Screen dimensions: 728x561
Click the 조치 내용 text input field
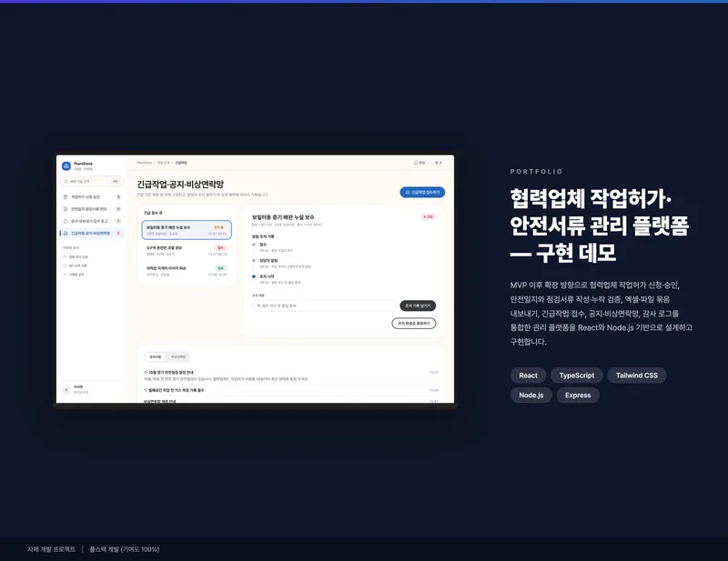(325, 306)
